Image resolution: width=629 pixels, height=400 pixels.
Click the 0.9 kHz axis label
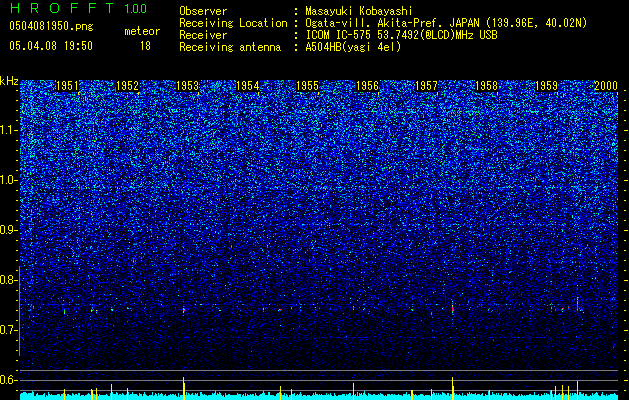point(9,230)
